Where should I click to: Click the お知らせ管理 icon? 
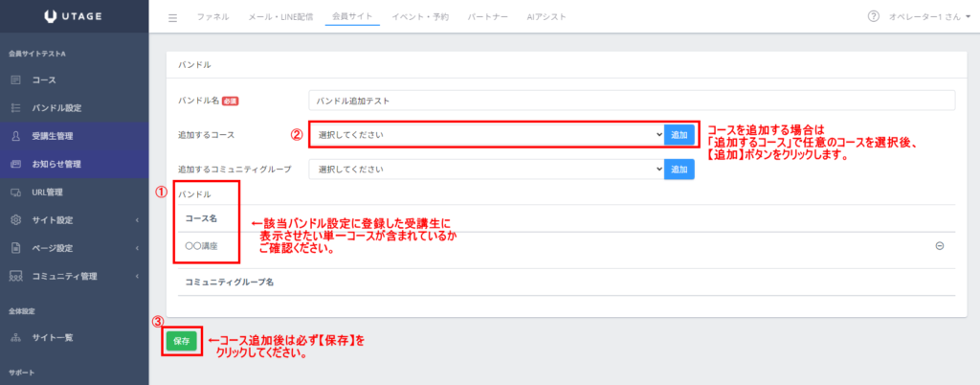16,164
